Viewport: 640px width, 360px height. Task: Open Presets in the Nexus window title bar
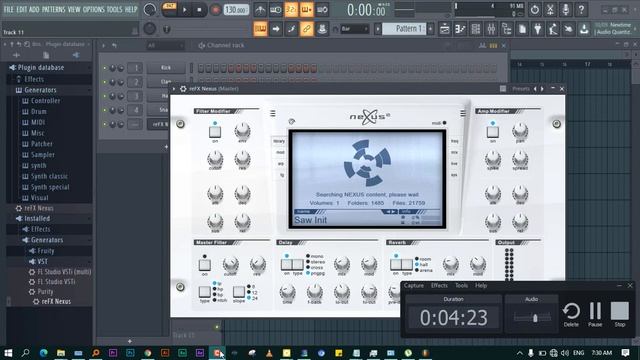pos(521,89)
